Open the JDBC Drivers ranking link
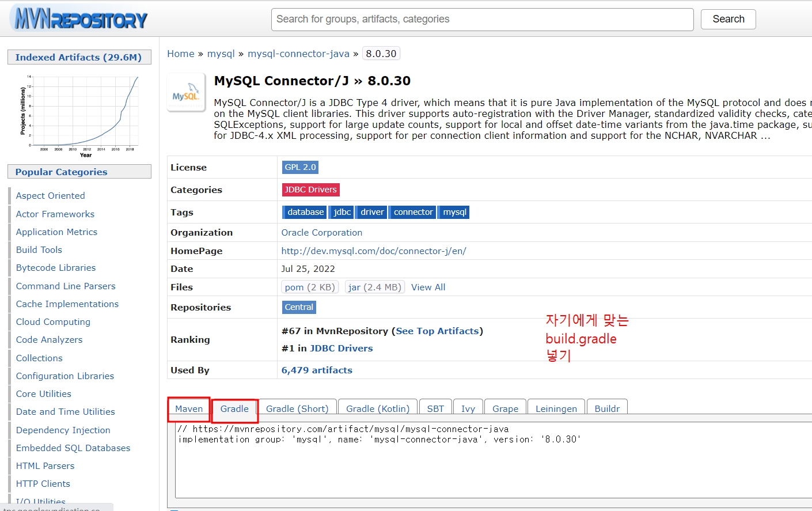 [x=342, y=349]
